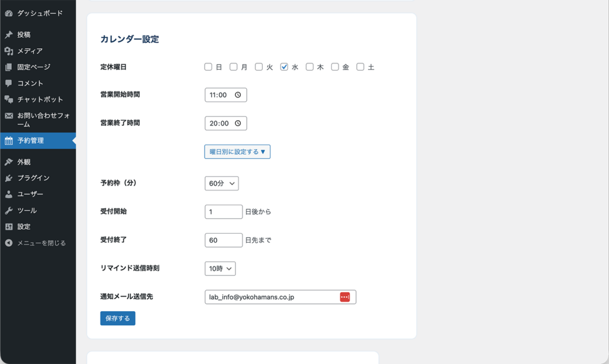Click the wrench icon for ツール
Viewport: 609px width, 364px height.
click(8, 211)
